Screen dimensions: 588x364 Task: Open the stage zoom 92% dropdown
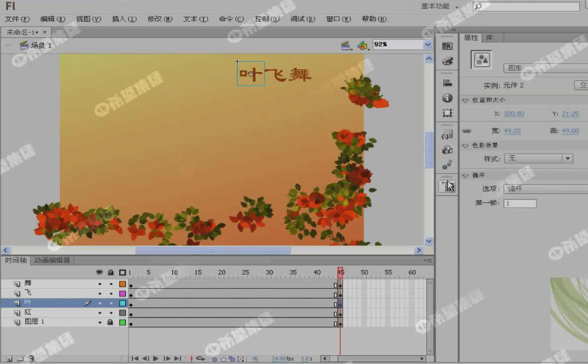pyautogui.click(x=427, y=45)
